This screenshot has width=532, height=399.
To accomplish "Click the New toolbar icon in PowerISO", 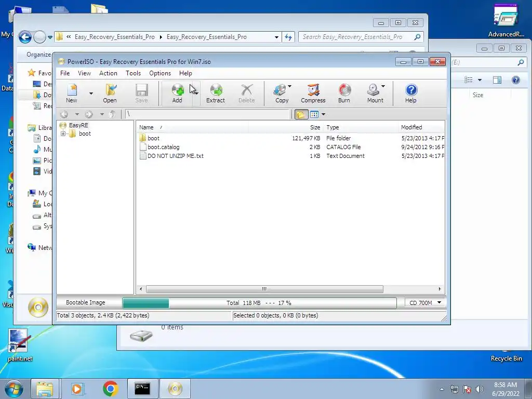I will (72, 94).
